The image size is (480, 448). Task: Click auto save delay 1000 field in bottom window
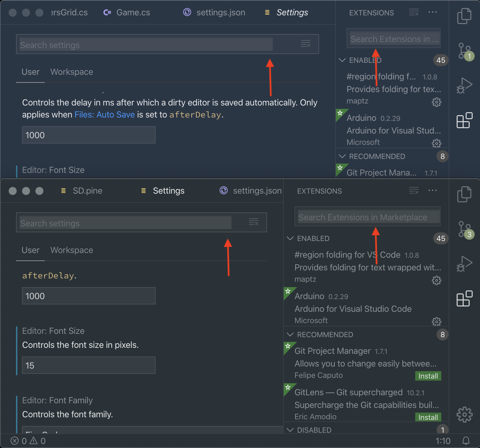(x=89, y=296)
